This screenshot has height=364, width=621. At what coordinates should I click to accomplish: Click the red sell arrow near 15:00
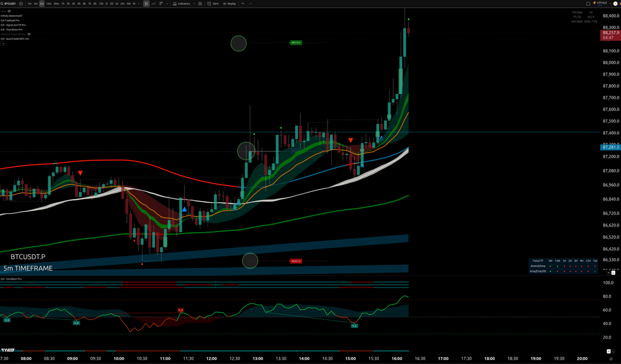[x=351, y=141]
